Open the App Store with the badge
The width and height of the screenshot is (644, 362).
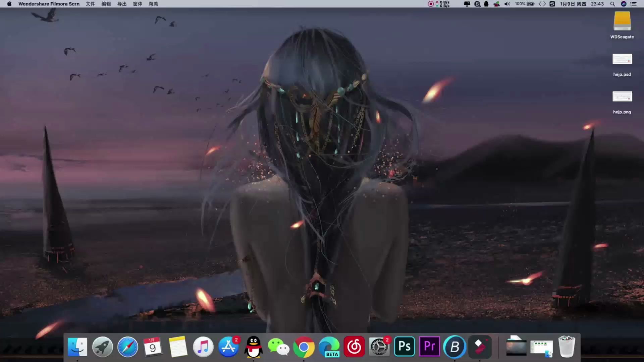[228, 347]
